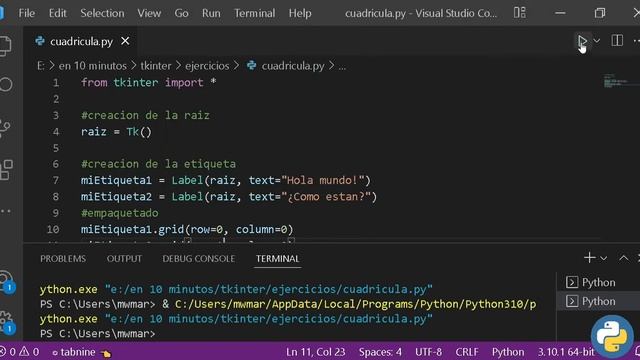Split the editor to the right
Screen dimensions: 640x360
coord(617,41)
